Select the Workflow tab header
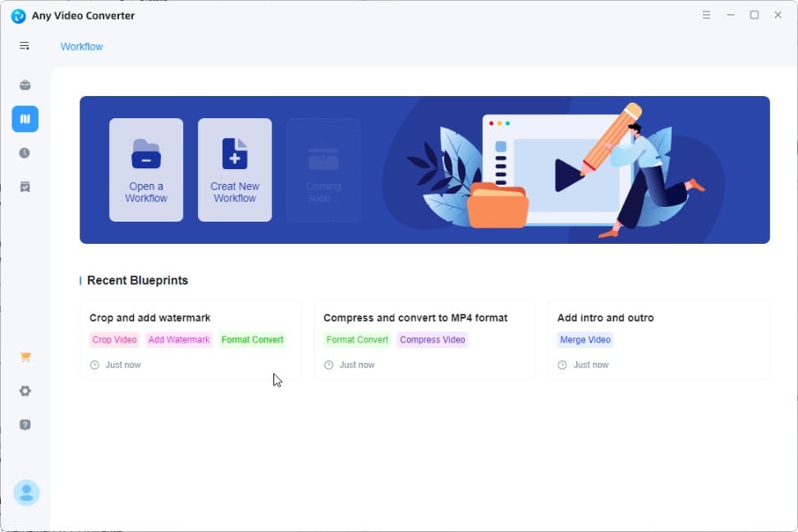Image resolution: width=798 pixels, height=532 pixels. pyautogui.click(x=81, y=46)
